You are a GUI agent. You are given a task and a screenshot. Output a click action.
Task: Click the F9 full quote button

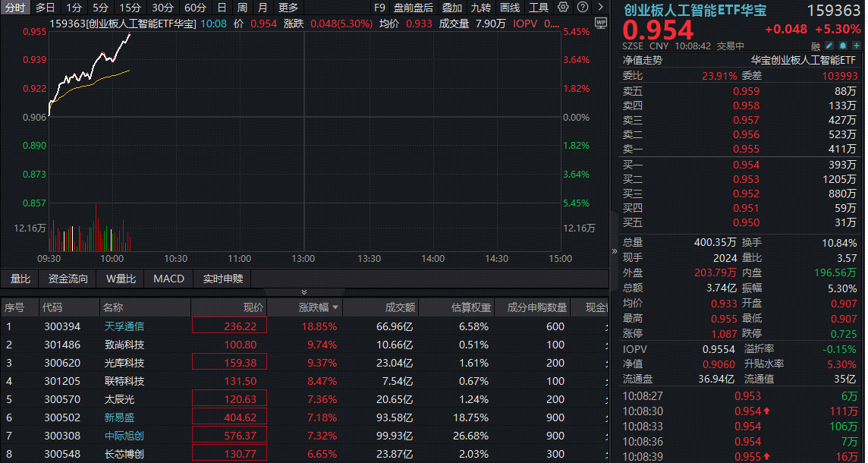click(379, 7)
